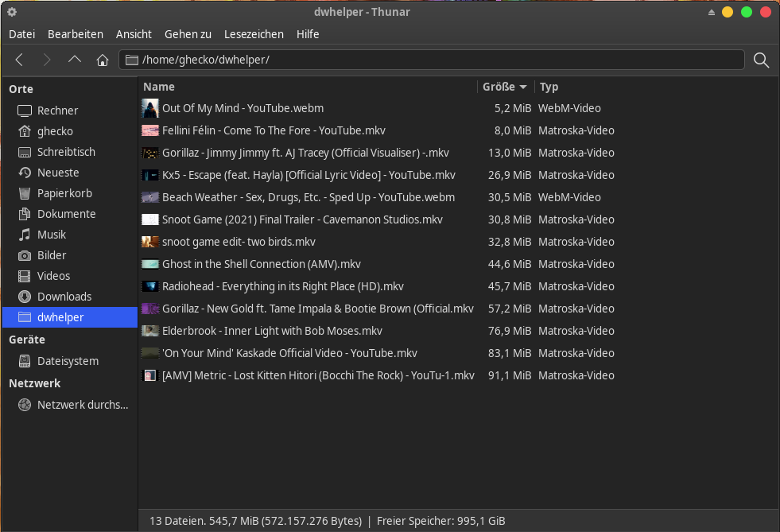The width and height of the screenshot is (780, 532).
Task: Click the Netzwerk durchsuchen globe icon
Action: pos(25,405)
